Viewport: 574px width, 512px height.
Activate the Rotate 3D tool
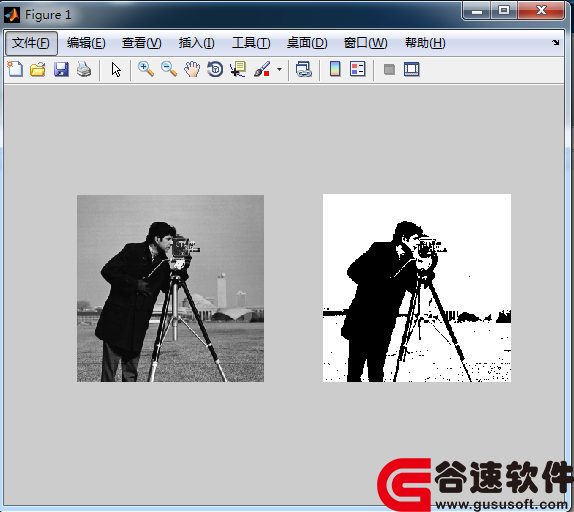(215, 69)
